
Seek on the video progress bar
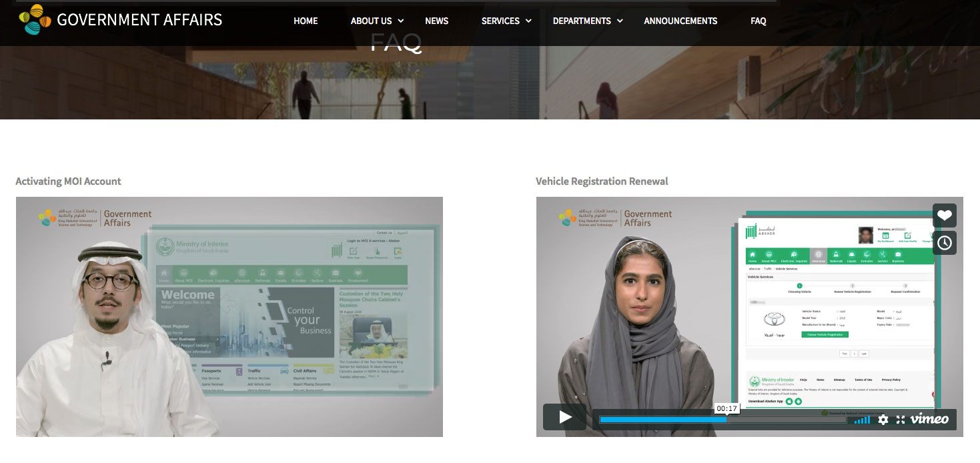tap(722, 420)
